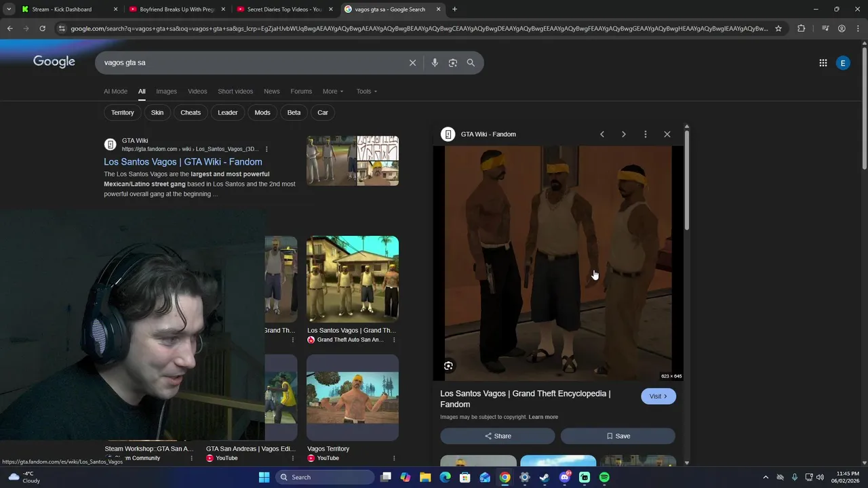
Task: Click Google Lens icon on preview image
Action: point(448,366)
